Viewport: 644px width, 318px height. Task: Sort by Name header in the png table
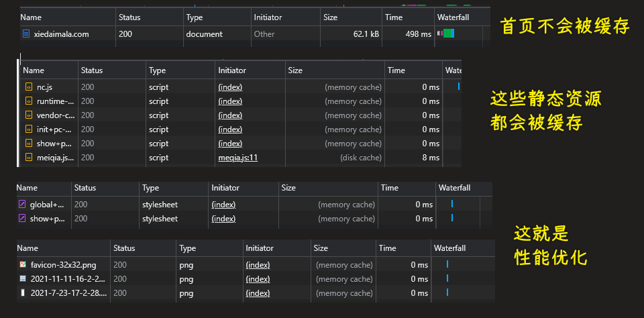[28, 248]
